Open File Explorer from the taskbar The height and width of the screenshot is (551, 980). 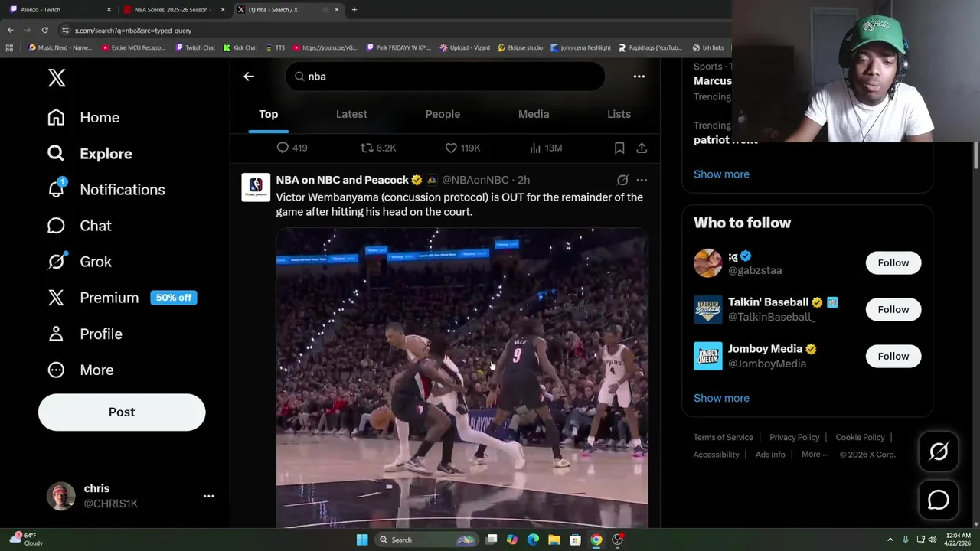tap(554, 540)
